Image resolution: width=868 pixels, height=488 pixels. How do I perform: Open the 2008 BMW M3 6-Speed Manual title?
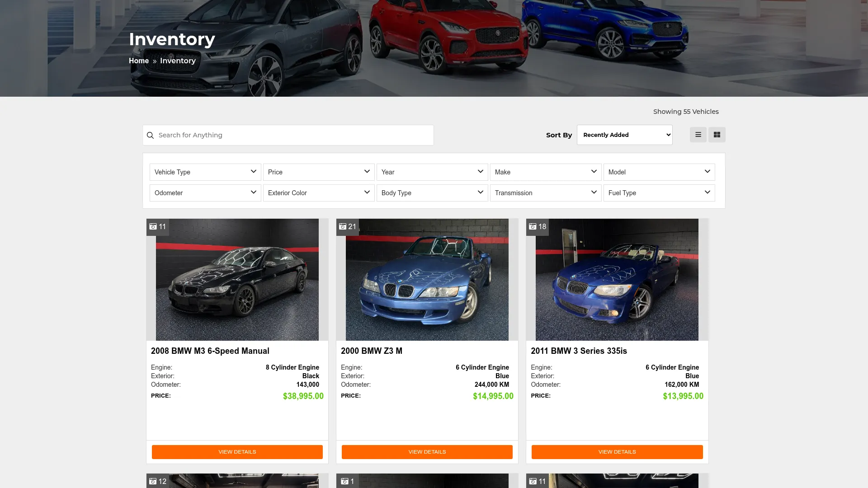(x=210, y=351)
